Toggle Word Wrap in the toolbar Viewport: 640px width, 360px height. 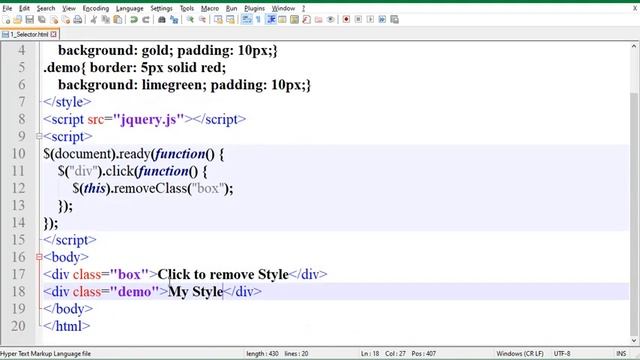click(247, 20)
